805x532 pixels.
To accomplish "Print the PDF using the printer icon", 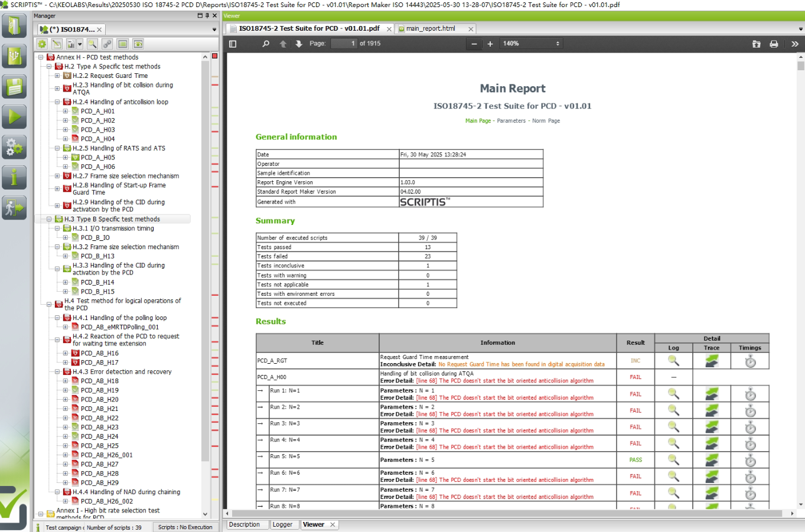I will pos(774,44).
